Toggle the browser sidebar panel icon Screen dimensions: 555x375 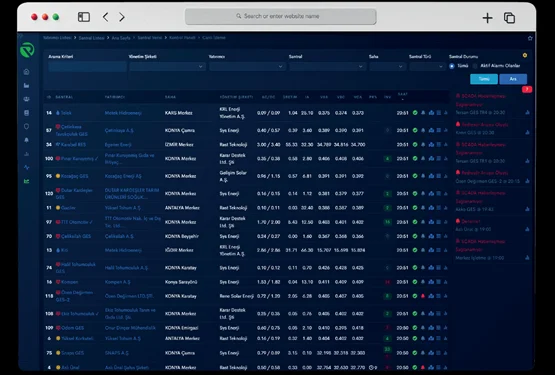point(84,17)
